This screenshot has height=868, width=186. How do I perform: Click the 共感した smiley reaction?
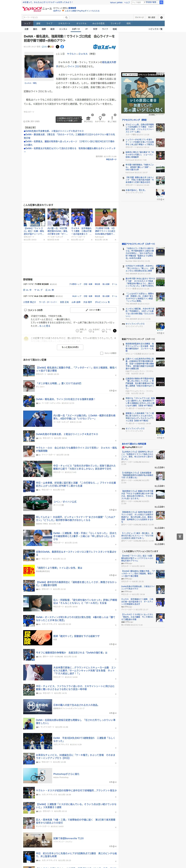[x=77, y=331]
